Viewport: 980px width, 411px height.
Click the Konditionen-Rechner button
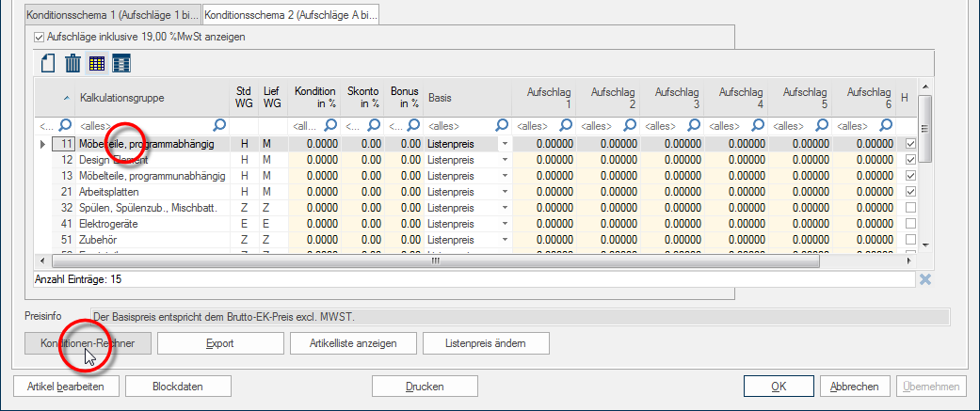click(x=87, y=343)
